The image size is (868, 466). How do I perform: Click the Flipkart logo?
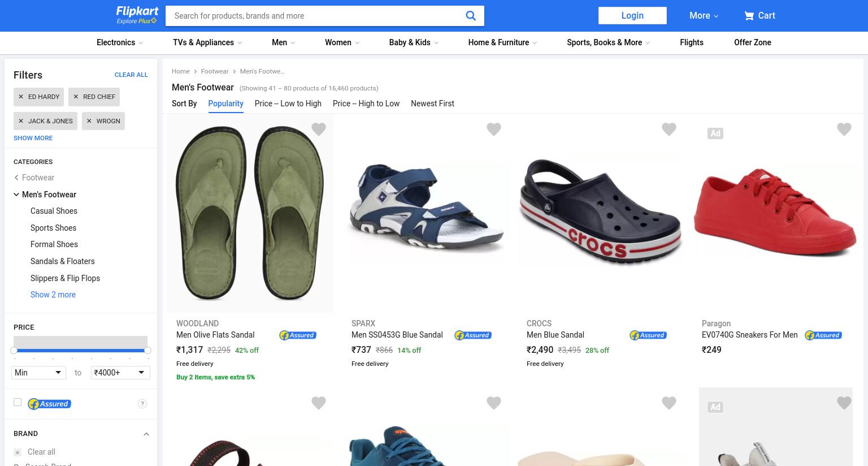(137, 11)
